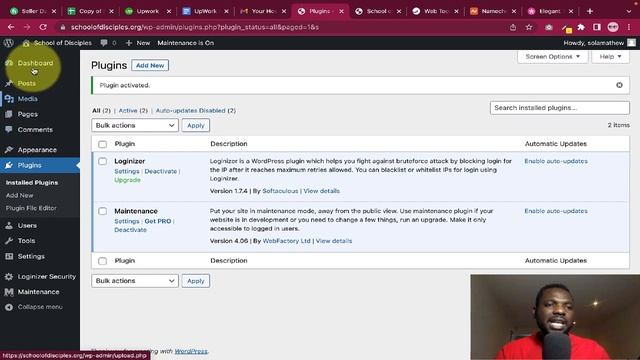This screenshot has height=360, width=640.
Task: Select Installed Plugins submenu item
Action: click(x=32, y=182)
